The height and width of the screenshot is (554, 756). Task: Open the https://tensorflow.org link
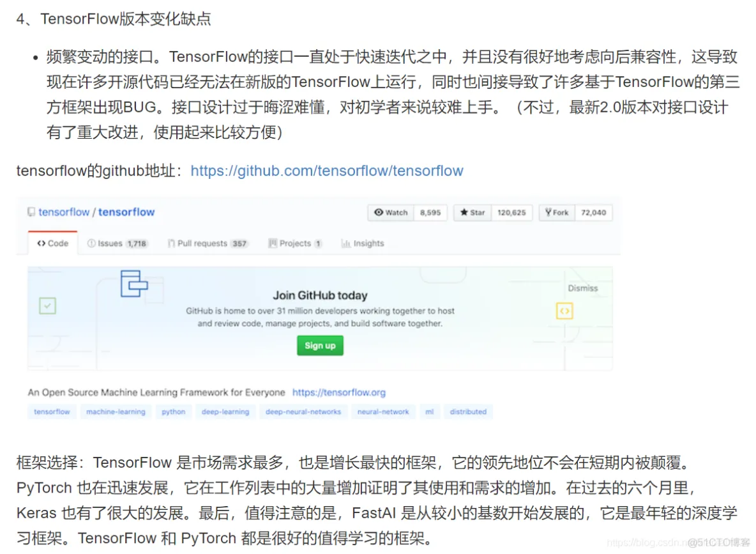pos(339,392)
